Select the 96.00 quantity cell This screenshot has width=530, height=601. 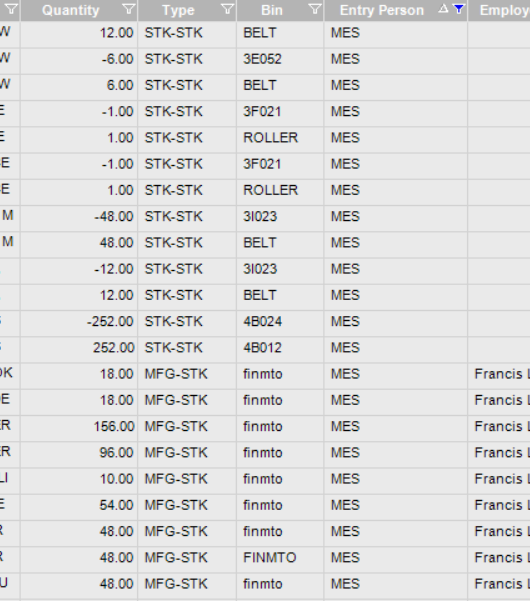(x=79, y=453)
